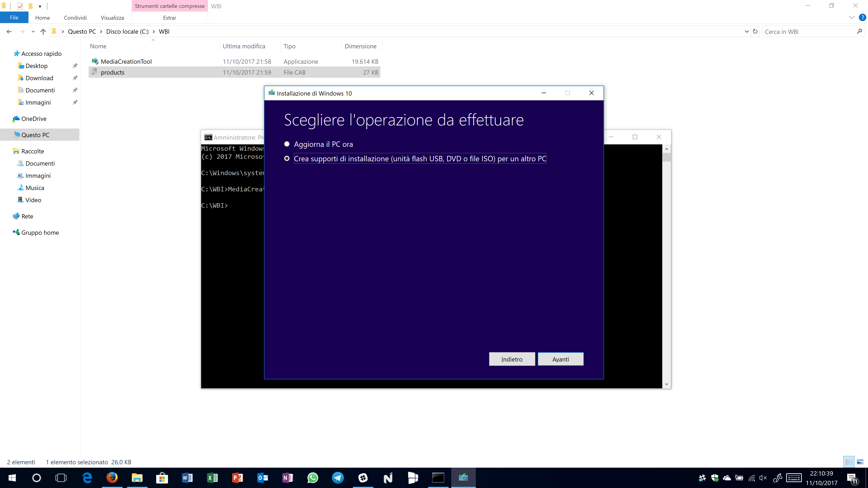Open the Home ribbon tab
Screen dimensions: 868x488
tap(42, 18)
